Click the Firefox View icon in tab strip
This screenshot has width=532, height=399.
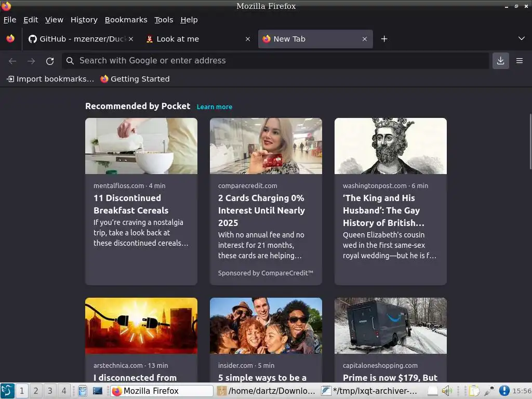[10, 38]
